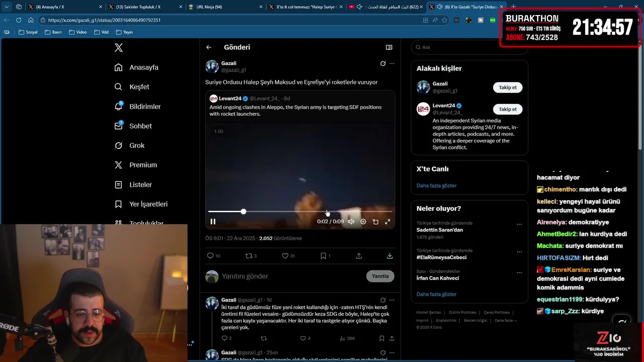644x362 pixels.
Task: Open Sohbet messages
Action: (133, 126)
